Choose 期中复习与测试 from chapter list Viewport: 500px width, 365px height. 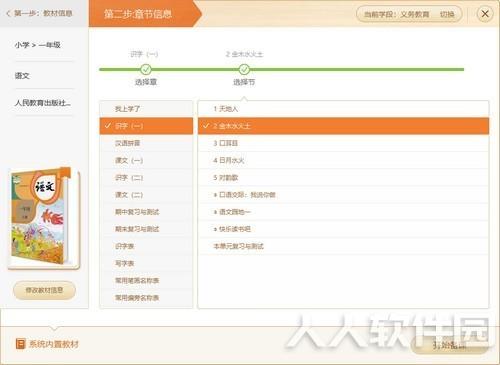tap(146, 212)
